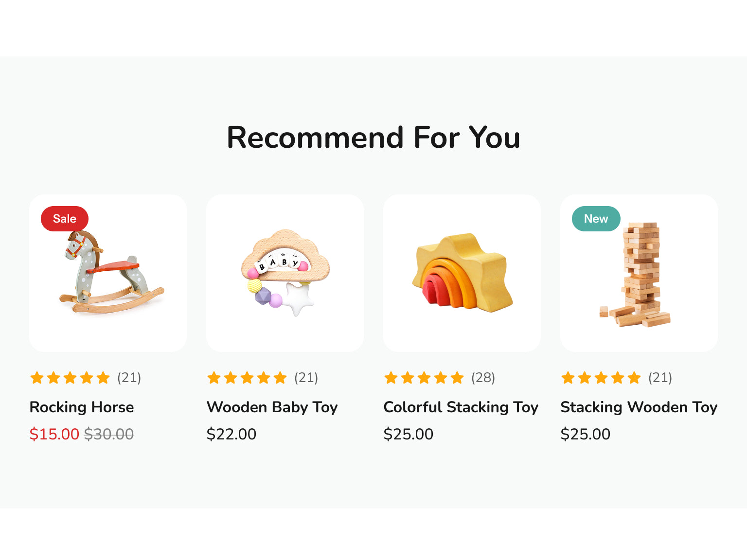Click the green New badge
747x560 pixels.
[x=596, y=219]
